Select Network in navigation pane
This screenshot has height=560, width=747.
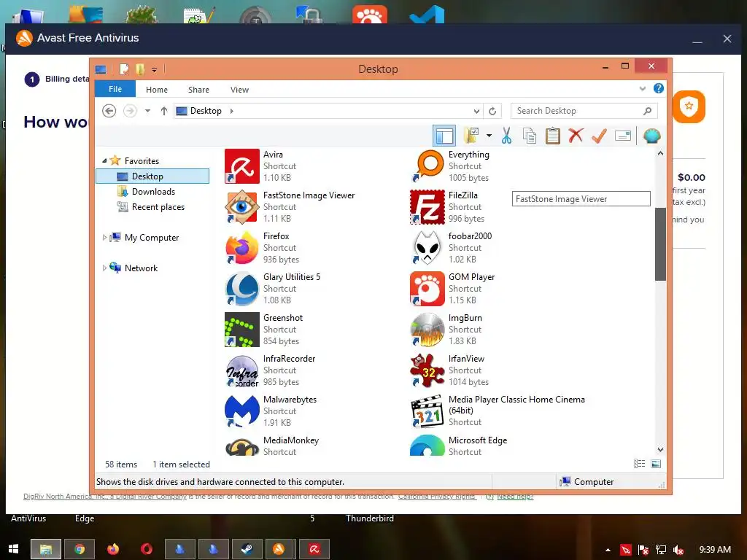(141, 268)
